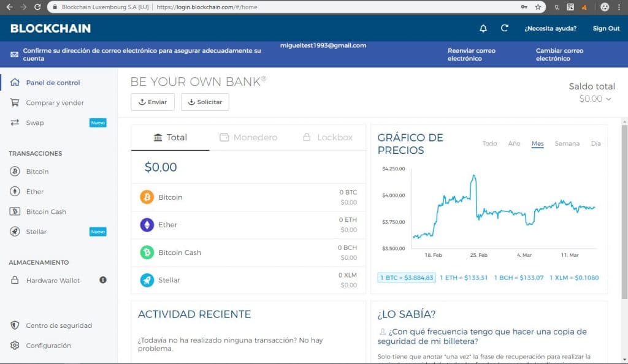This screenshot has width=628, height=364.
Task: Select the Lockbox tab
Action: (x=327, y=138)
